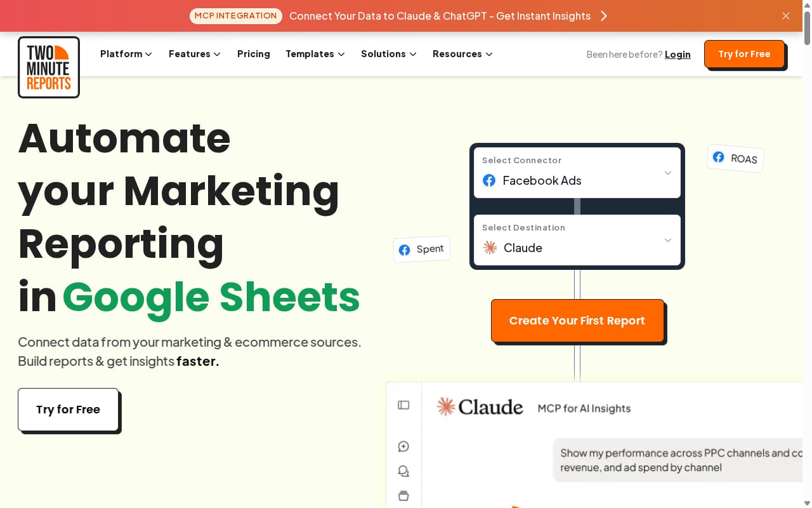Click the Claude starburst icon in Select Destination
Viewport: 812px width, 508px height.
(490, 248)
